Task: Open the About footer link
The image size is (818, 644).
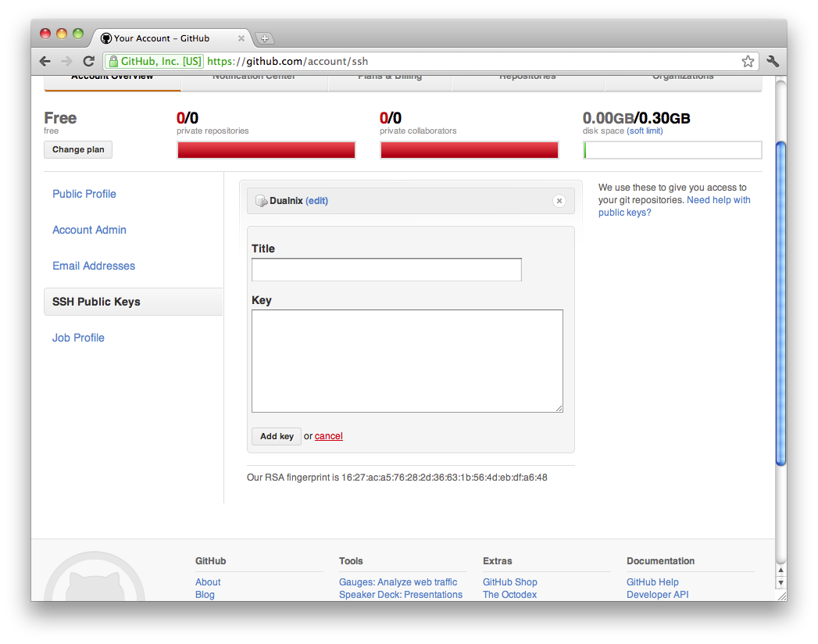Action: pyautogui.click(x=208, y=582)
